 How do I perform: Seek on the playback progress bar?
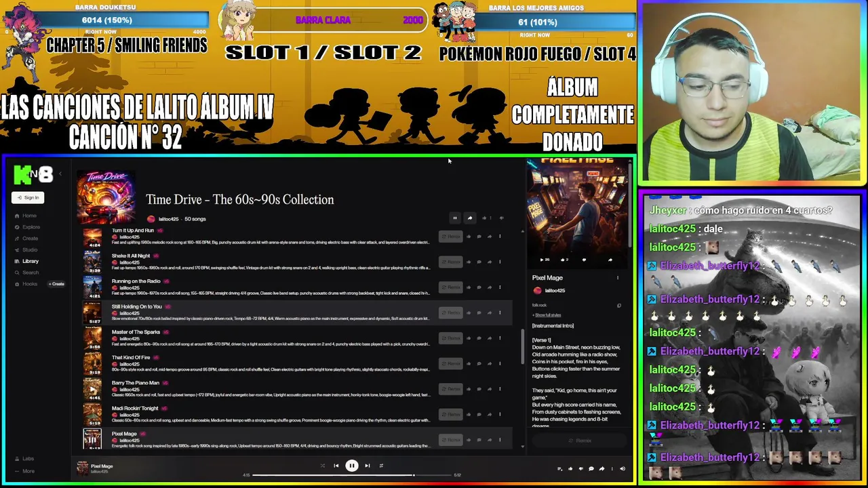(x=352, y=475)
